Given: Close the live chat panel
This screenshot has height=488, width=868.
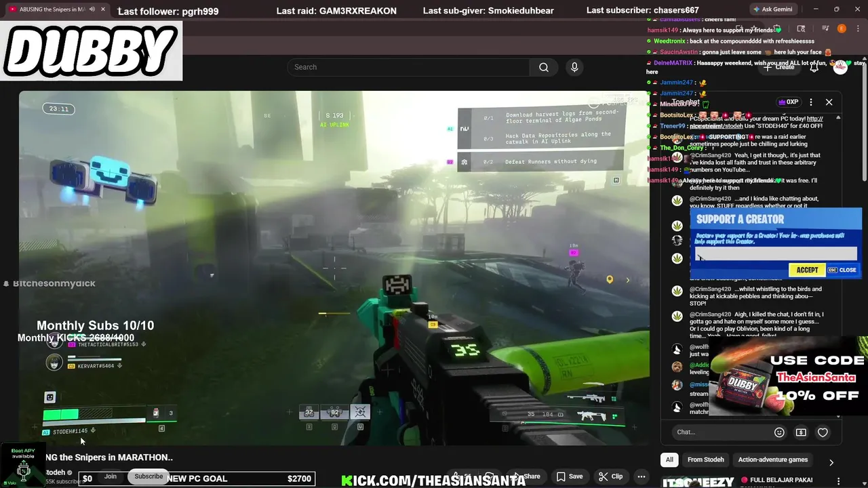Looking at the screenshot, I should 829,102.
